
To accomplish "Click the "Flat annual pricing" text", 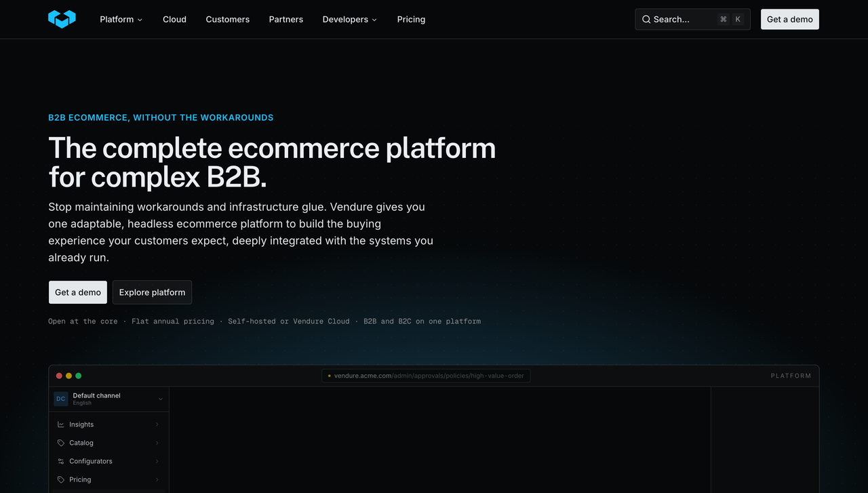I will 173,321.
